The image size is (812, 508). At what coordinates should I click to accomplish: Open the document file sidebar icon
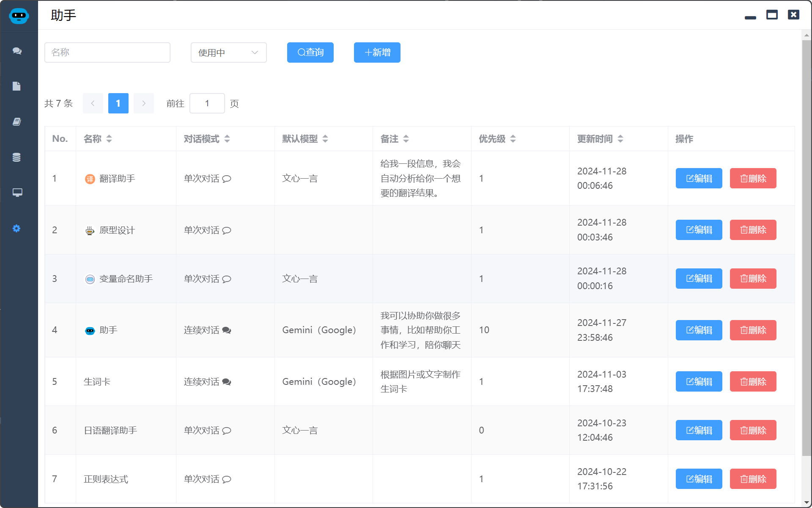(x=16, y=86)
